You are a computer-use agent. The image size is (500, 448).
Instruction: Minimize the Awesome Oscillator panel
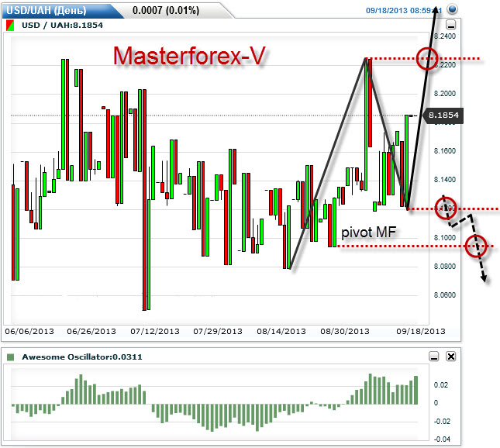click(433, 357)
